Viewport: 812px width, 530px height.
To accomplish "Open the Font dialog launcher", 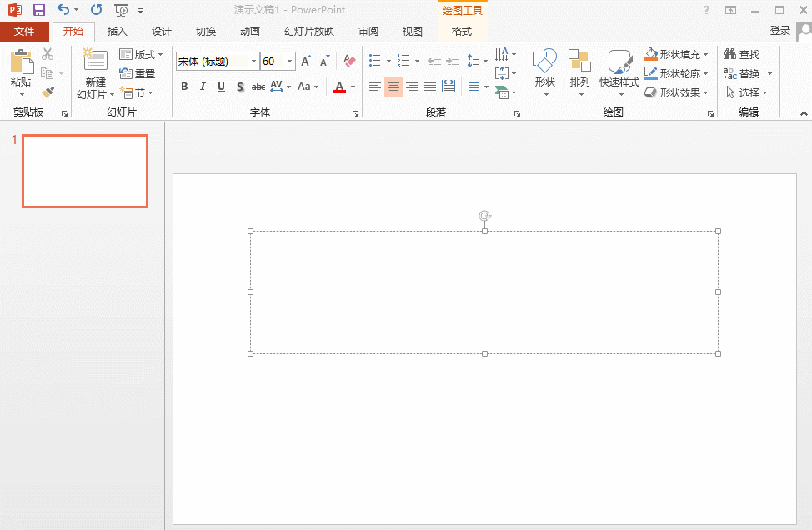I will click(356, 113).
